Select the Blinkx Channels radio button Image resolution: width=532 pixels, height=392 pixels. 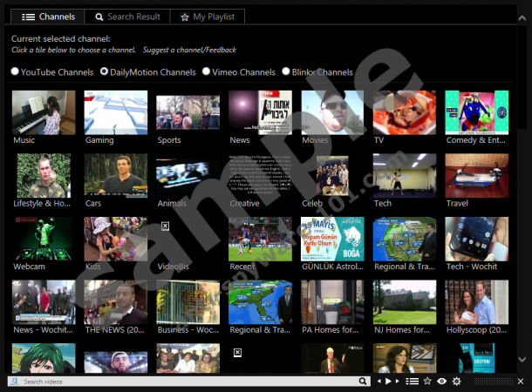pos(285,72)
